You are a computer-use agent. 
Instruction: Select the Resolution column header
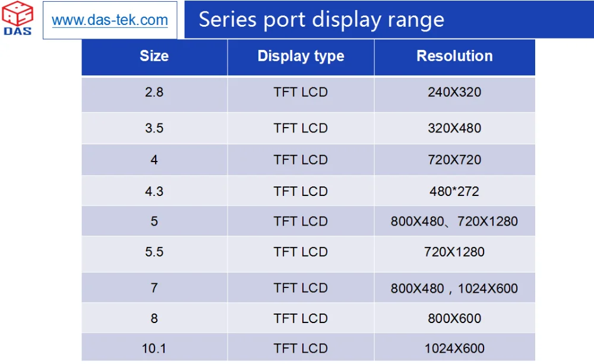pyautogui.click(x=454, y=56)
